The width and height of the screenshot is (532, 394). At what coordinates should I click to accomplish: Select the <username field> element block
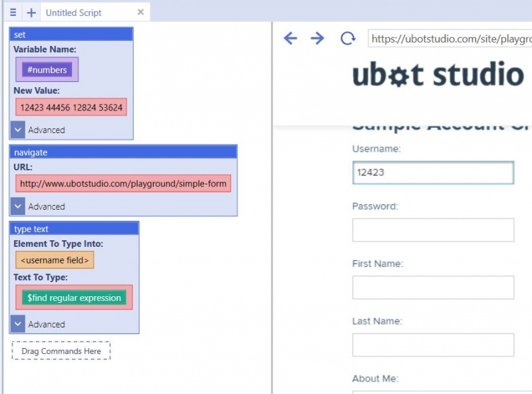click(55, 260)
